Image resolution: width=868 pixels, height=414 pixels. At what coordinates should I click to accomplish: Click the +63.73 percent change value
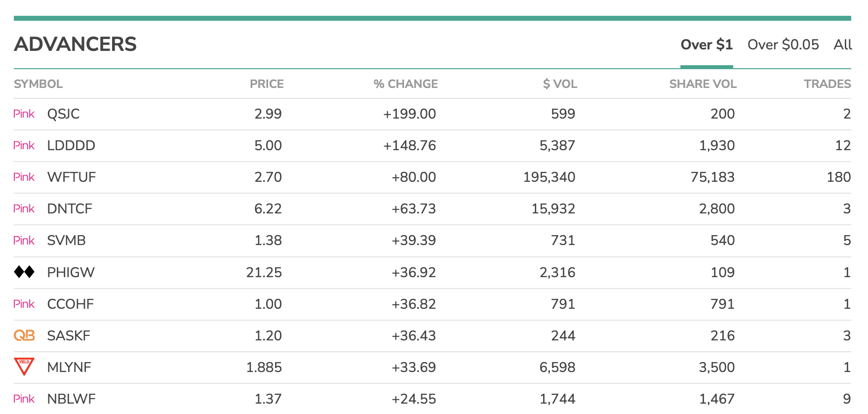[x=414, y=208]
